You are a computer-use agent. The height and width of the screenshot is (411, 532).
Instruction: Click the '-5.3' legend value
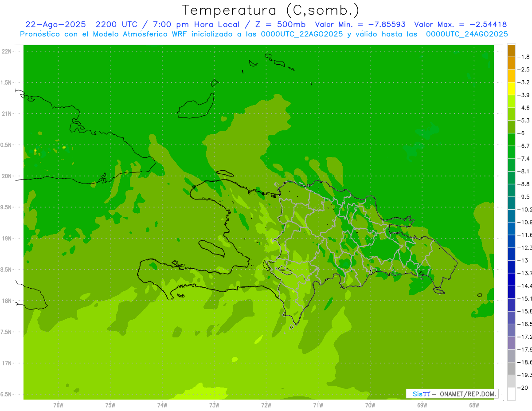(x=524, y=120)
